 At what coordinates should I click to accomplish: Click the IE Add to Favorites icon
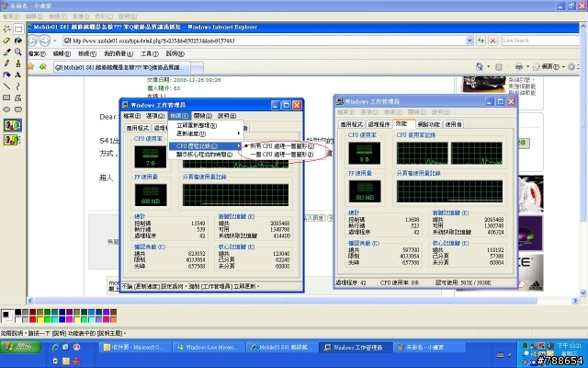tap(43, 67)
